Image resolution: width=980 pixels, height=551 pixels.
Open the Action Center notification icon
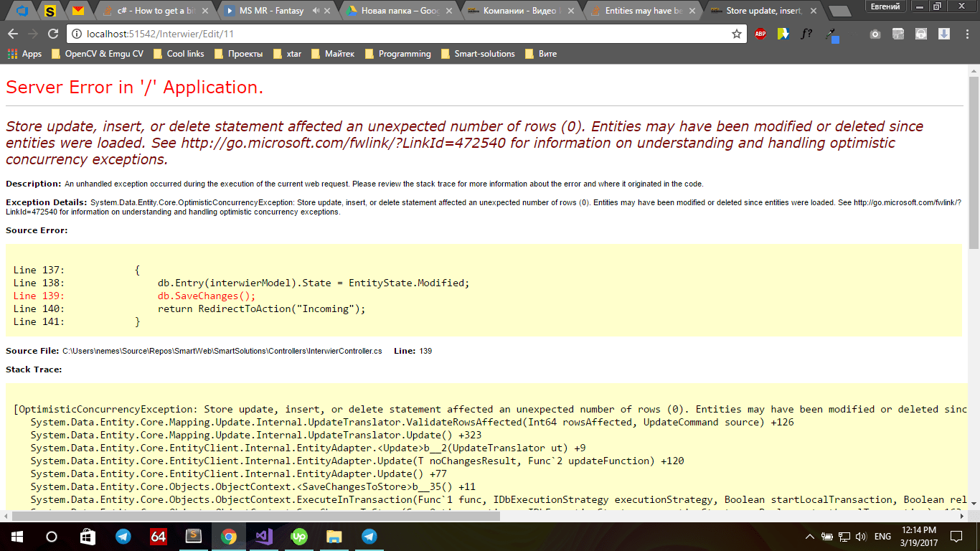(x=956, y=536)
